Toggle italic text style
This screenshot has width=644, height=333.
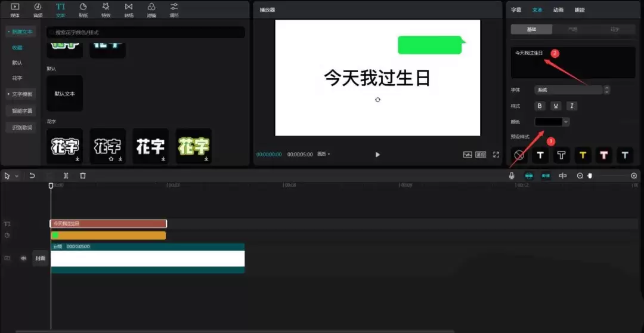coord(572,106)
